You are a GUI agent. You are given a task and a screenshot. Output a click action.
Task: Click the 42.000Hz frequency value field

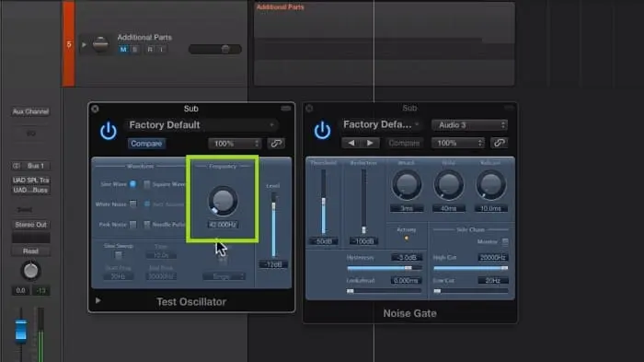click(x=223, y=225)
